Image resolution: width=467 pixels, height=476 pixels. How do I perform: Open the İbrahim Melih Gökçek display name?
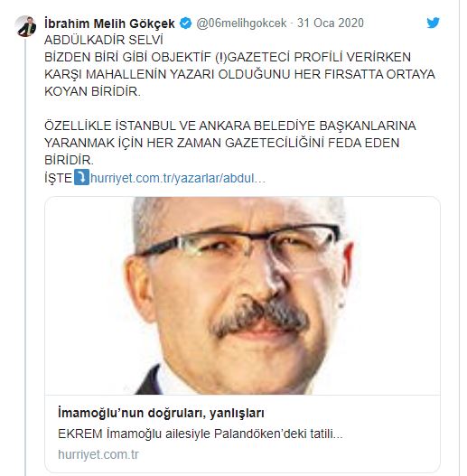(x=109, y=23)
